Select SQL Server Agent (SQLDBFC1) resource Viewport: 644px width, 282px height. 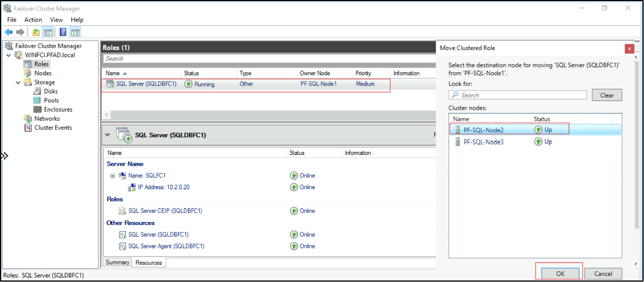point(166,246)
